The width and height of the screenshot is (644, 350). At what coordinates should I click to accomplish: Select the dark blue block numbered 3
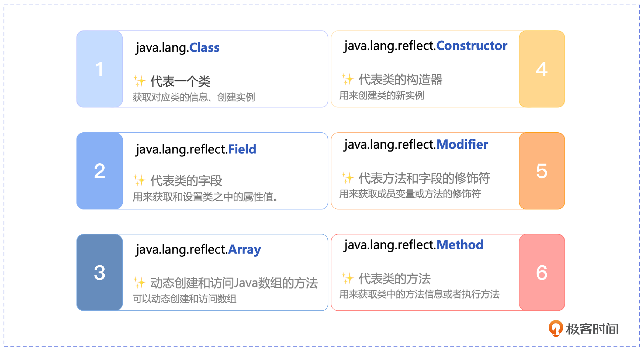(x=100, y=272)
